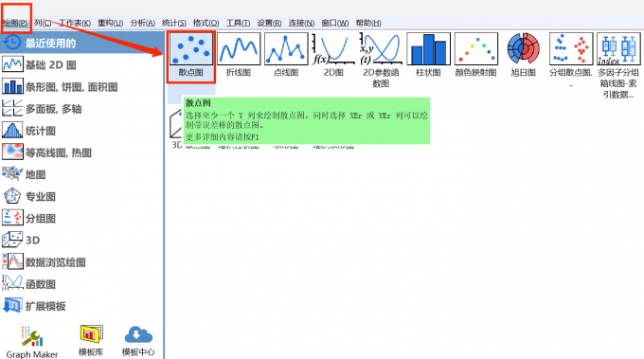Click the 扩展模板 label text

tap(45, 306)
